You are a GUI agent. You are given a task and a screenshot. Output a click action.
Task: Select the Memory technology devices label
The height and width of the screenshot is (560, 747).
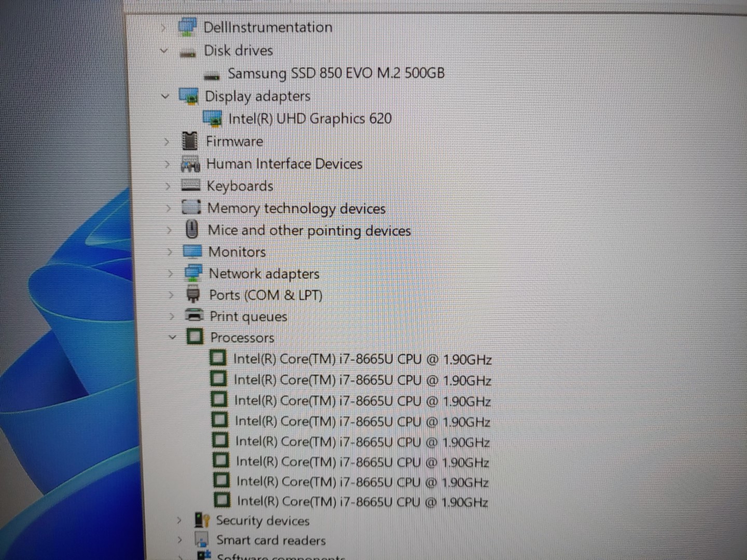click(297, 208)
